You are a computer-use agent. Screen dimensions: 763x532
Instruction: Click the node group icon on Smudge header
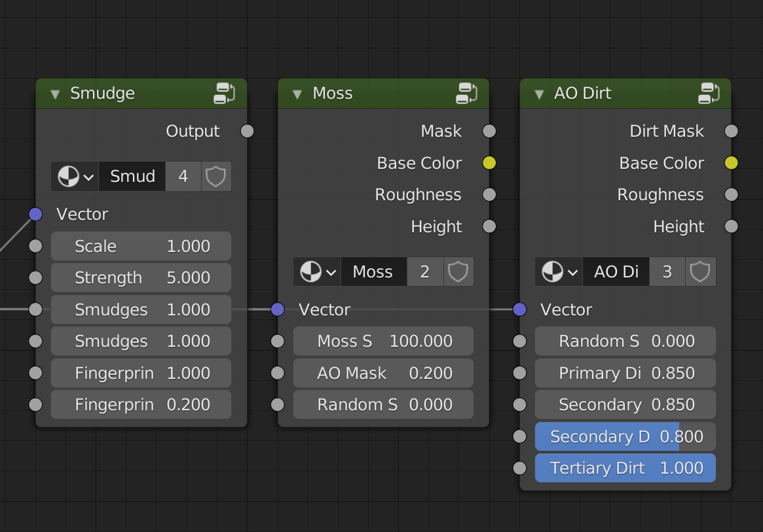[225, 93]
